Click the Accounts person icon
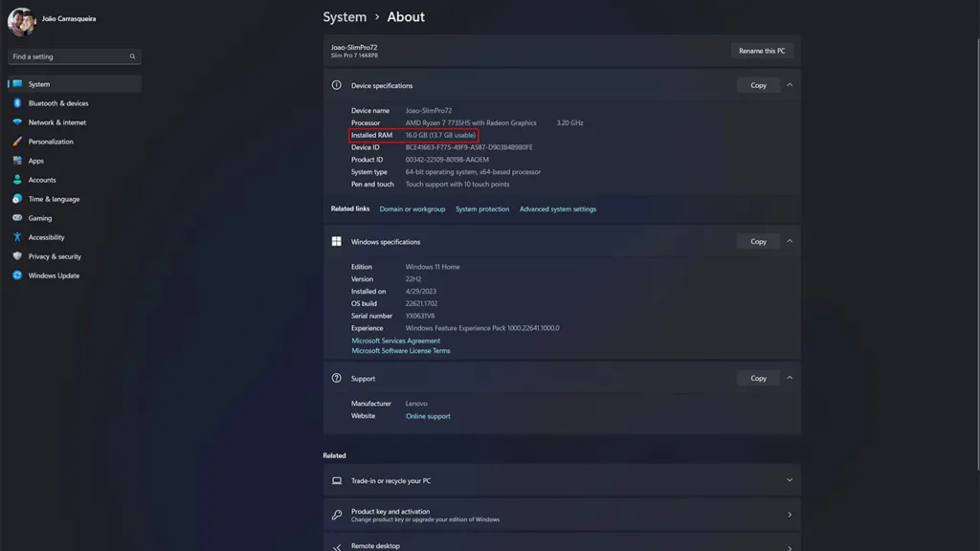 17,180
